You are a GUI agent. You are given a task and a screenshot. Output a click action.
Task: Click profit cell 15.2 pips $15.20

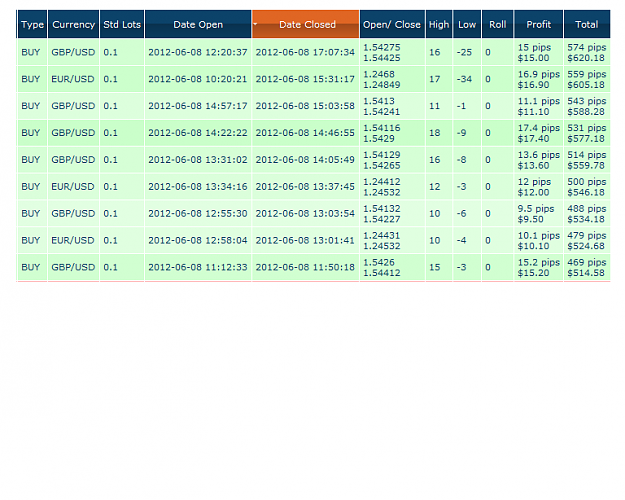(539, 267)
